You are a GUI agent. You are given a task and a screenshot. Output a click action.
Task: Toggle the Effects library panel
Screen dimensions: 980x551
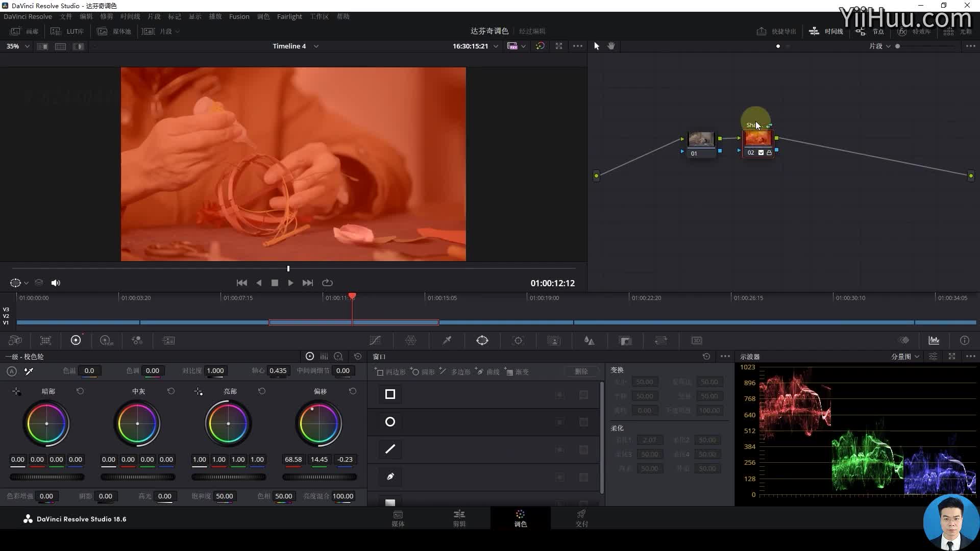coord(914,31)
